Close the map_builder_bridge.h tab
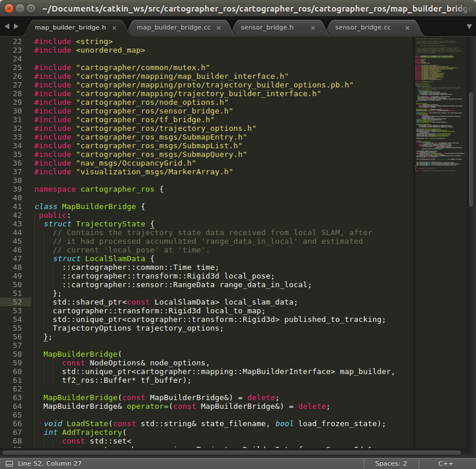The image size is (476, 469). tap(114, 28)
